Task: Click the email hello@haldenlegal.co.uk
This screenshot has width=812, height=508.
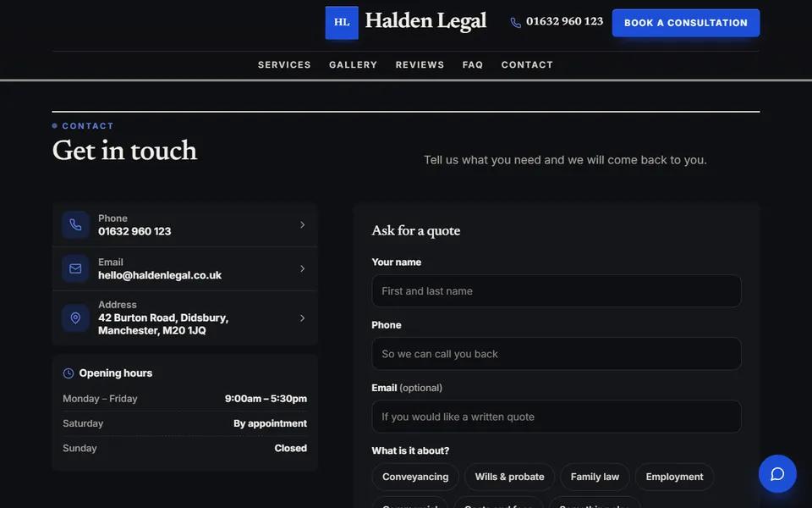Action: point(160,275)
